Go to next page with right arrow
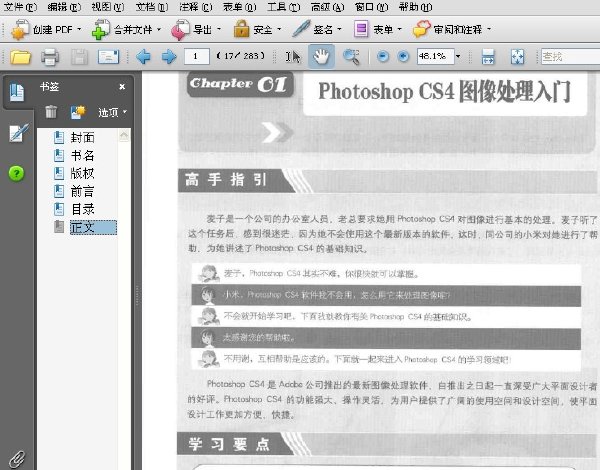The width and height of the screenshot is (600, 470). (x=169, y=57)
